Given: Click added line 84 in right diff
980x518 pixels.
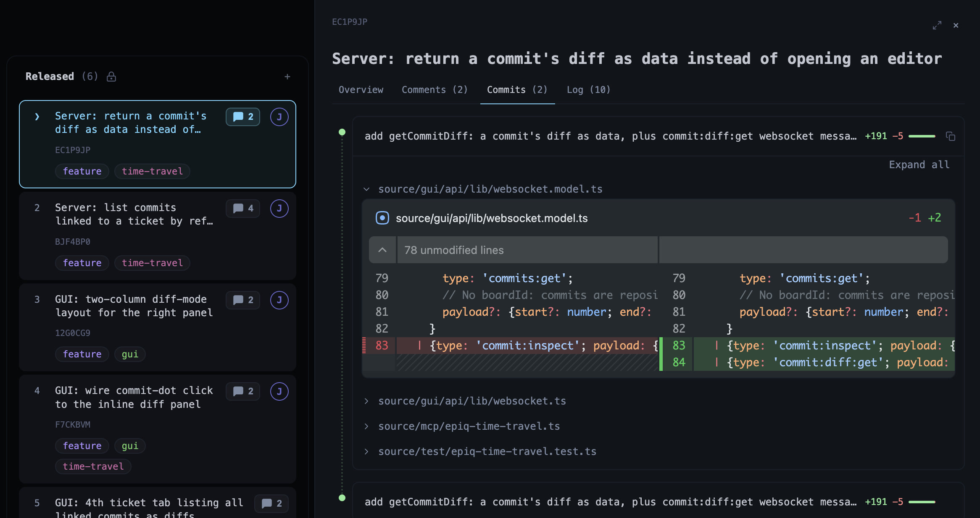Looking at the screenshot, I should [807, 362].
